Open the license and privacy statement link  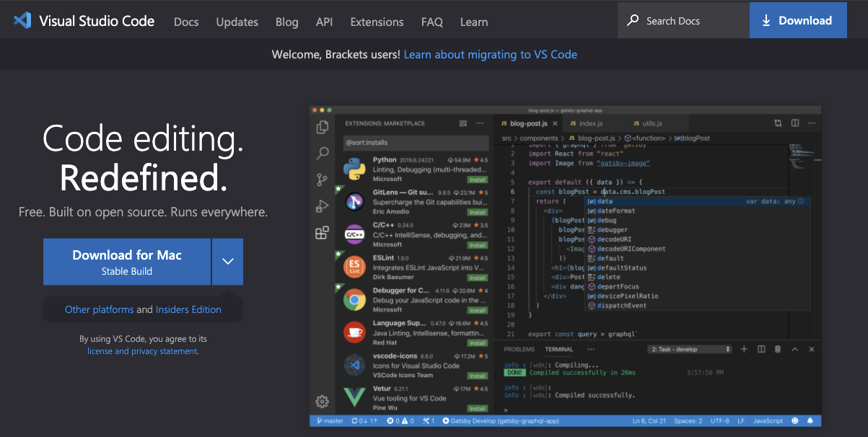coord(142,351)
